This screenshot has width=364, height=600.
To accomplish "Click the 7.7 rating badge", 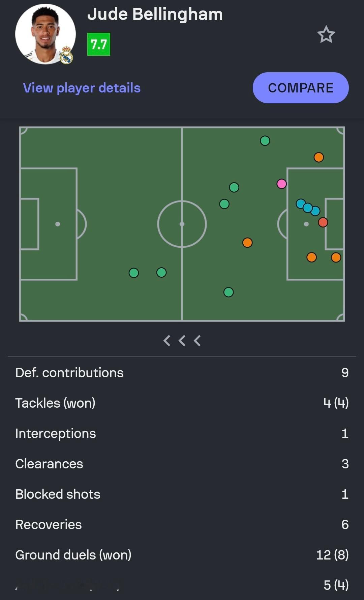I will [98, 44].
